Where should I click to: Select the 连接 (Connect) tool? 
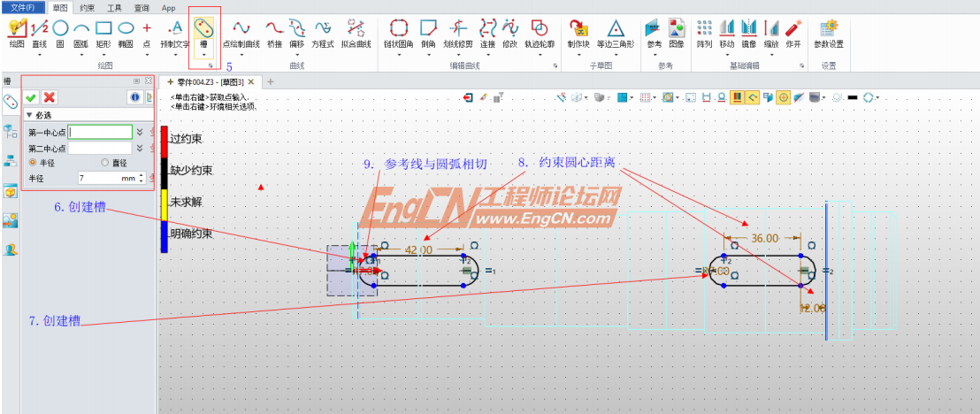pyautogui.click(x=487, y=33)
